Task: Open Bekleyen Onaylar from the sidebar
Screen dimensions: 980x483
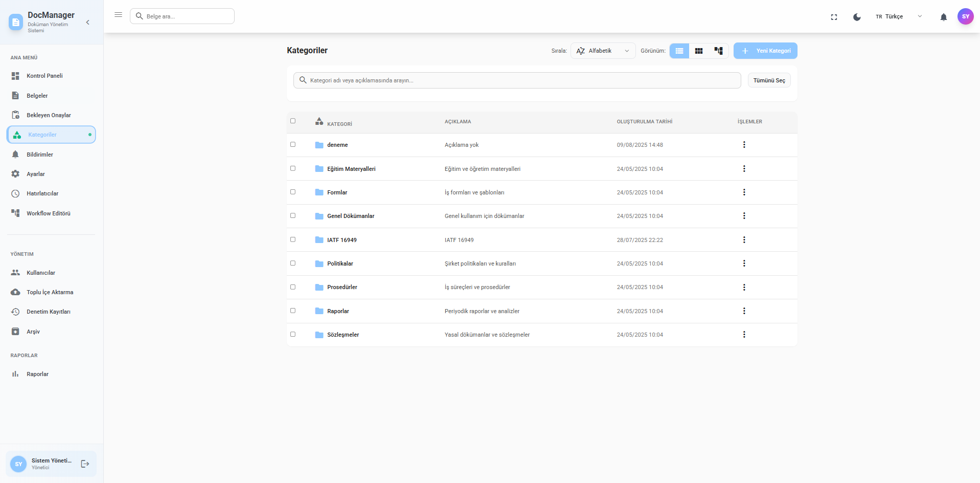Action: coord(16,115)
